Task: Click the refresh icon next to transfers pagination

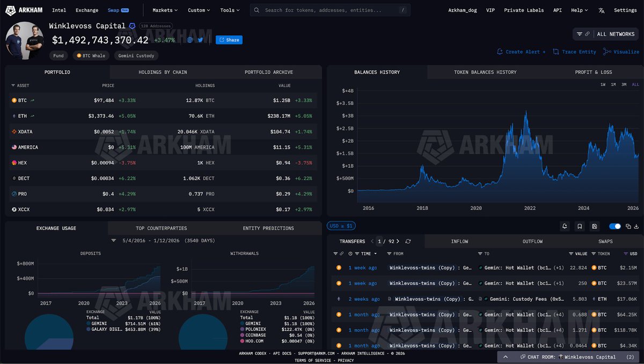Action: (x=408, y=241)
